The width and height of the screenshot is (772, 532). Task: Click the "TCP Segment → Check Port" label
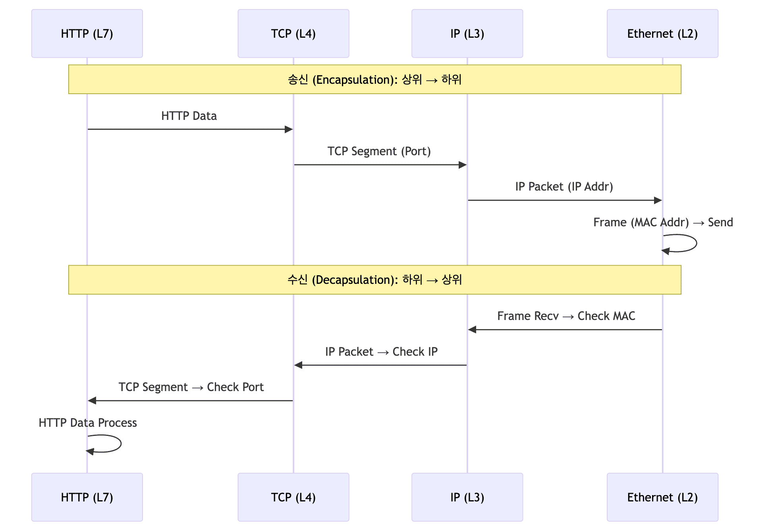pos(191,387)
